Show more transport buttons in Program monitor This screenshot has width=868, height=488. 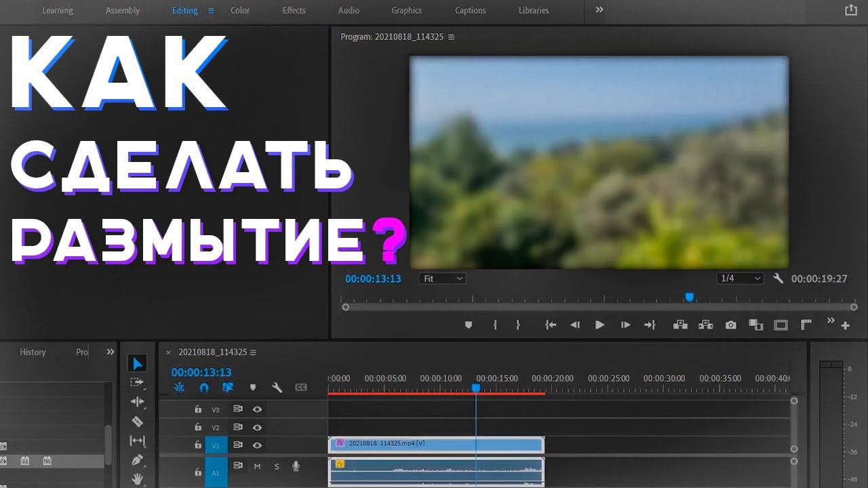831,321
